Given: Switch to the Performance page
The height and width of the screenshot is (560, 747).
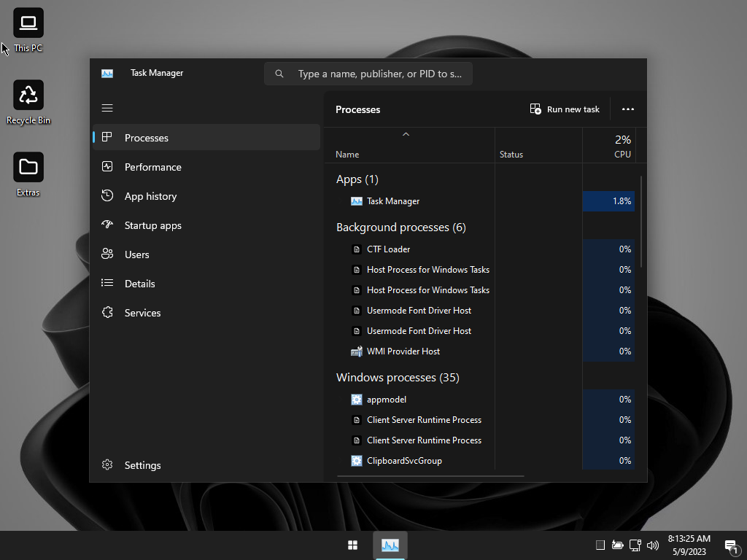Looking at the screenshot, I should (x=206, y=167).
